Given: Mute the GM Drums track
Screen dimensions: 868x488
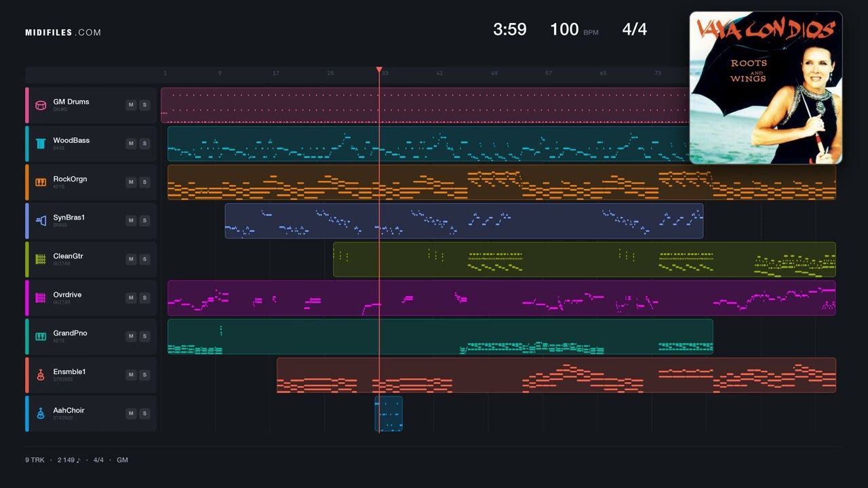Looking at the screenshot, I should (131, 105).
